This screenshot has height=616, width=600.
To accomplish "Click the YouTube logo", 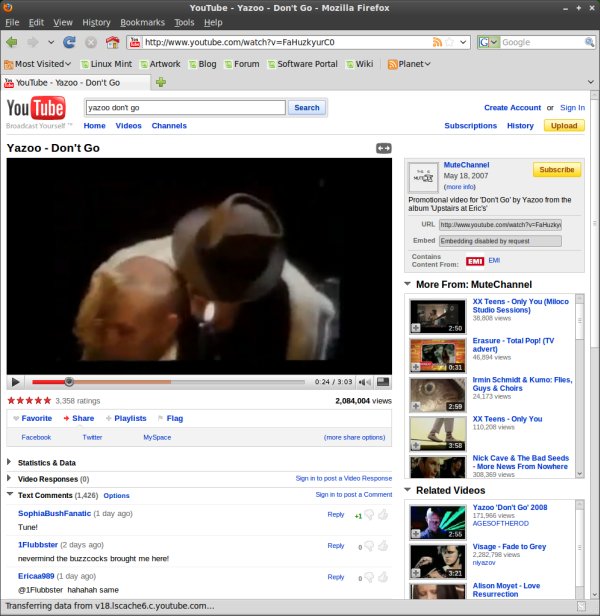I will 36,108.
